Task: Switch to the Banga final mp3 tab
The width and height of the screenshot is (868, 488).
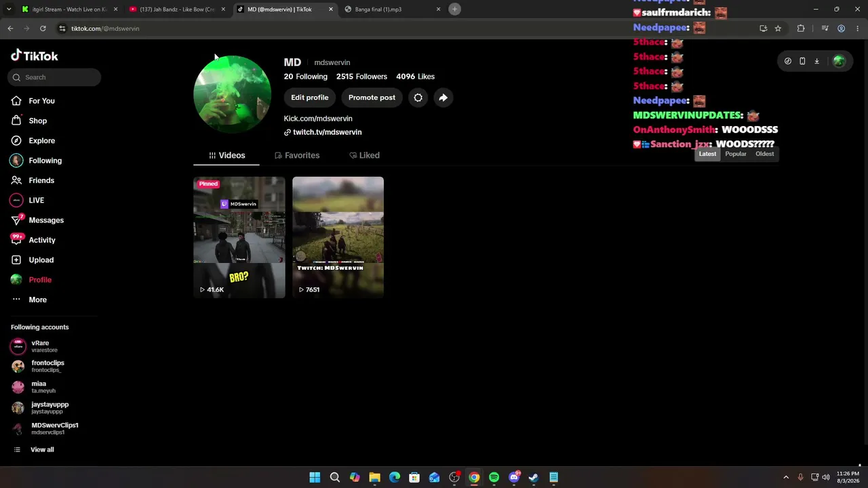Action: click(393, 9)
